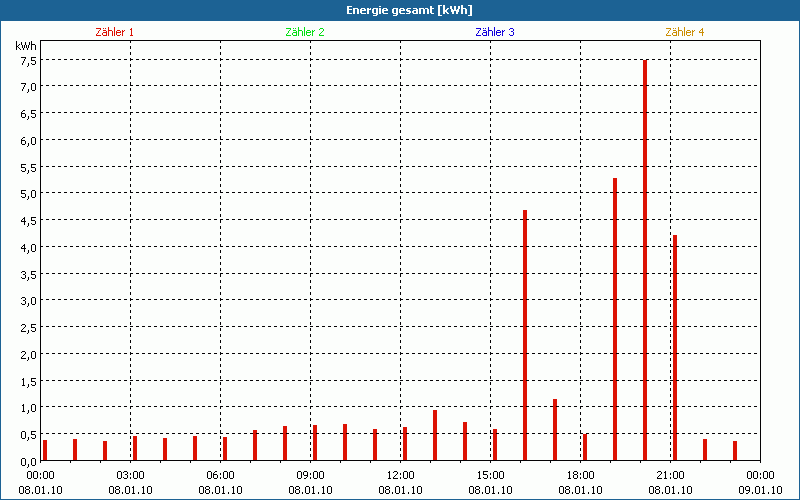Click the red bar reaching about 5,3 kWh

[615, 319]
